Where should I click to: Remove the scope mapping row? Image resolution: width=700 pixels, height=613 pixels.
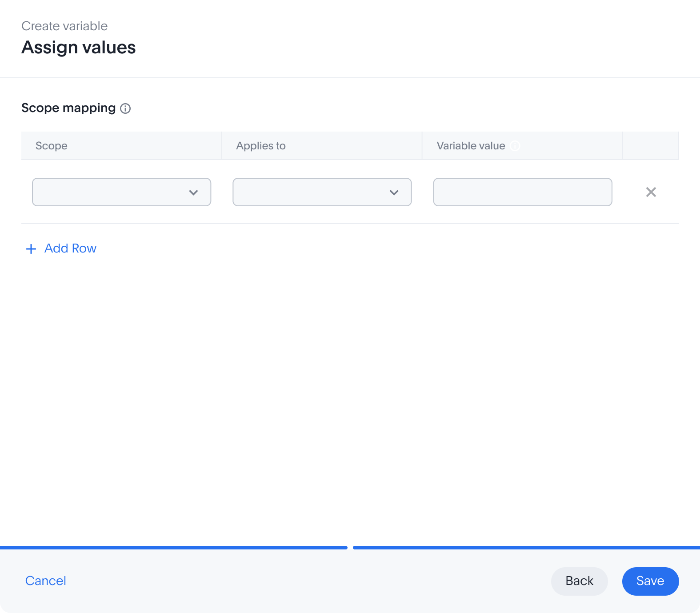coord(651,192)
